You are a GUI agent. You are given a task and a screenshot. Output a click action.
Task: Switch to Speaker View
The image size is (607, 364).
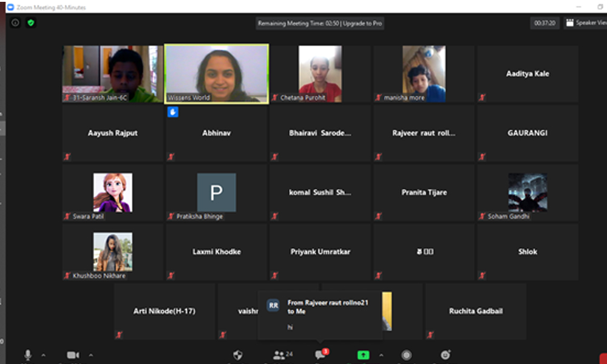point(585,23)
